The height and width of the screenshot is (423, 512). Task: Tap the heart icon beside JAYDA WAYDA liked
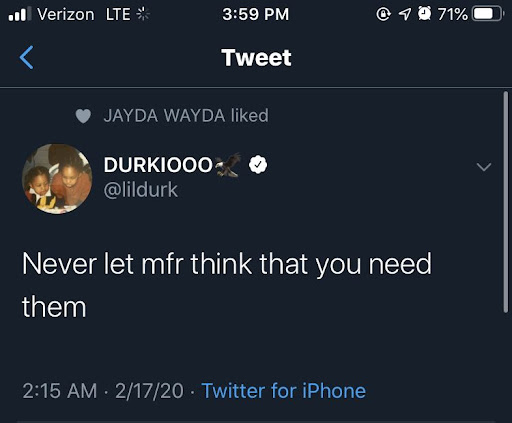coord(83,116)
